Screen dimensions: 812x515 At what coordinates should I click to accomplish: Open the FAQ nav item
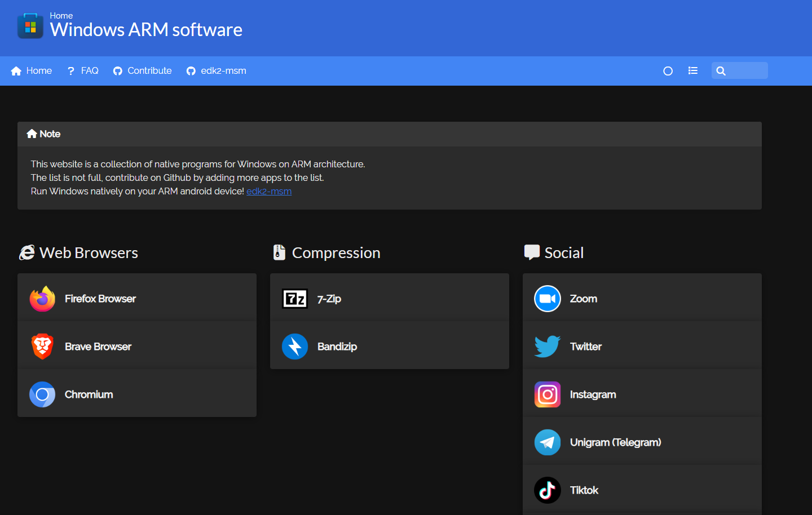click(x=83, y=71)
